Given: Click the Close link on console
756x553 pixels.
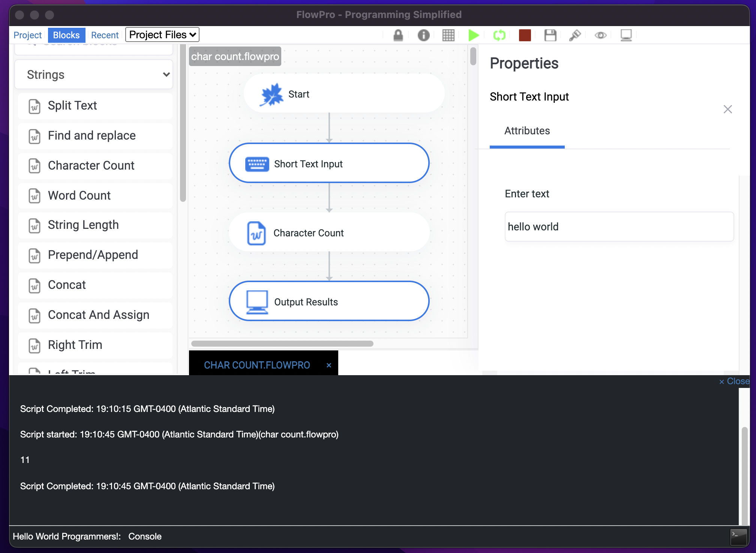Looking at the screenshot, I should tap(734, 381).
